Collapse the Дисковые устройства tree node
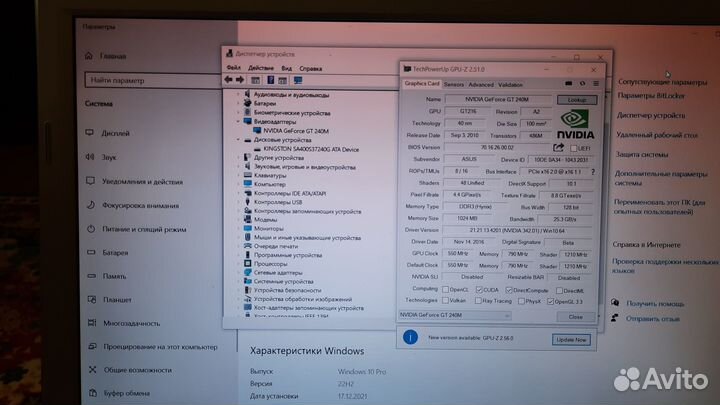 238,140
